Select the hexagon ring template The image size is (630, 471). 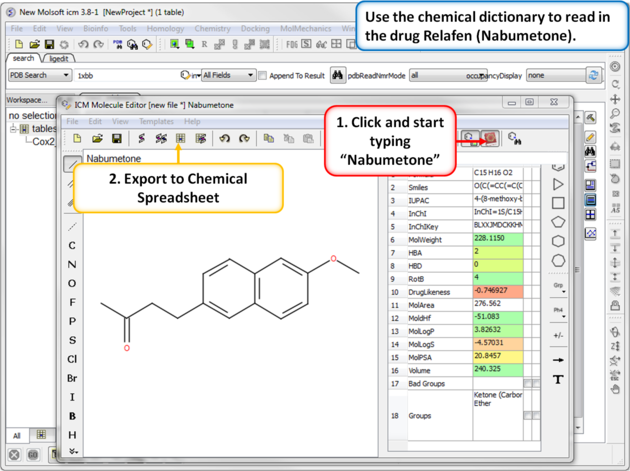pyautogui.click(x=558, y=241)
